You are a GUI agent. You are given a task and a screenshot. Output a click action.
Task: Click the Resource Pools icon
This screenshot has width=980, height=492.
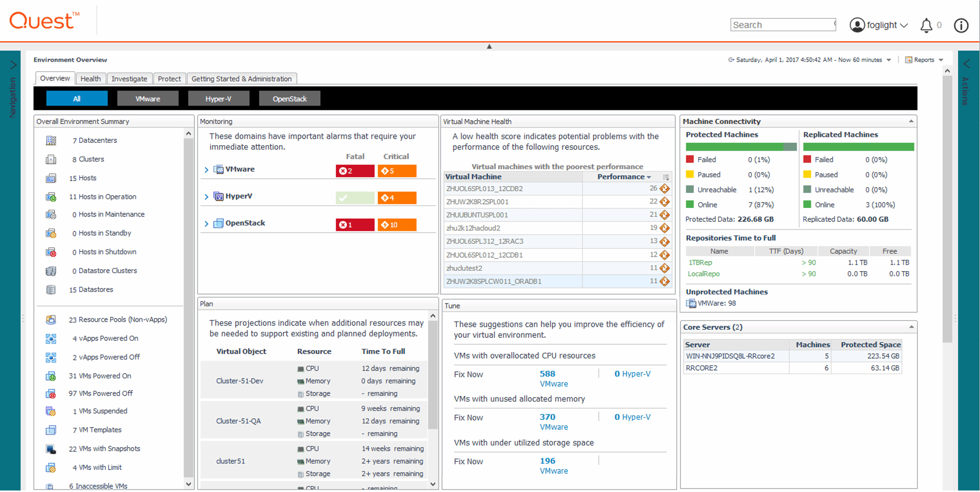pos(51,320)
